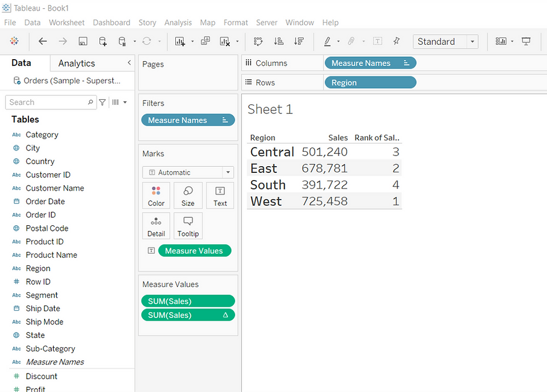Select the Postal Code field
Viewport: 547px width, 392px height.
point(47,228)
